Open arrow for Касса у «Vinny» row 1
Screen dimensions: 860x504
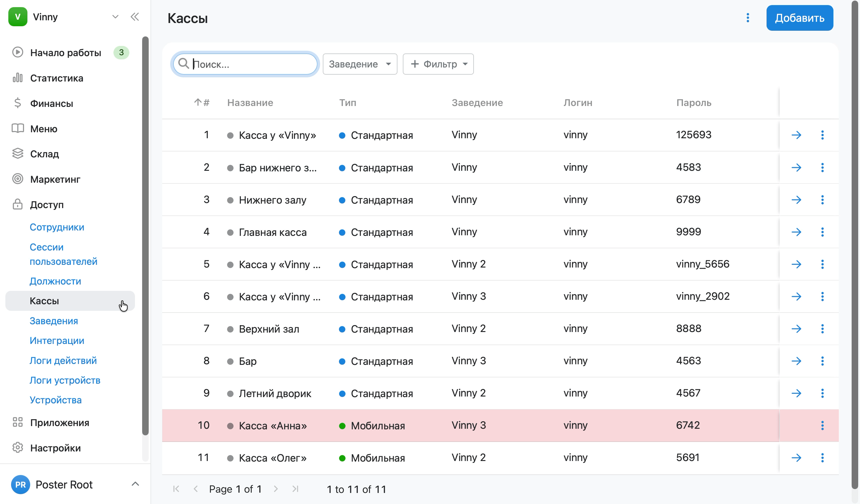[796, 135]
